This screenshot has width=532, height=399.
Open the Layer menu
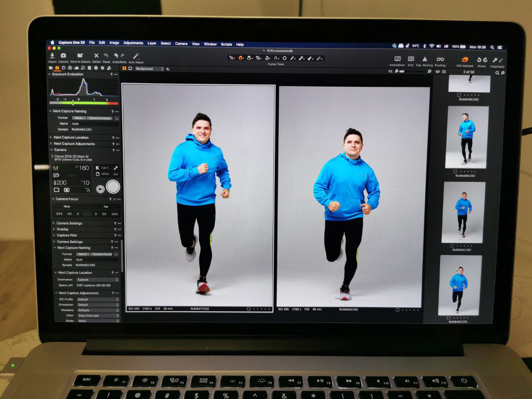[152, 43]
